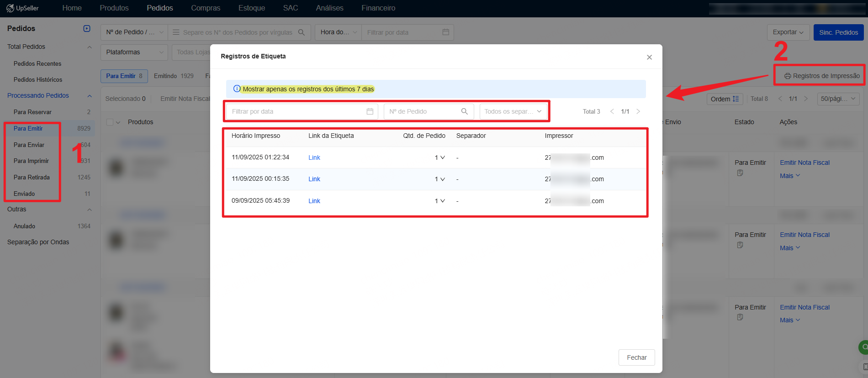Toggle the select-all checkbox next to Produtos
Screen dimensions: 868x378
[110, 122]
